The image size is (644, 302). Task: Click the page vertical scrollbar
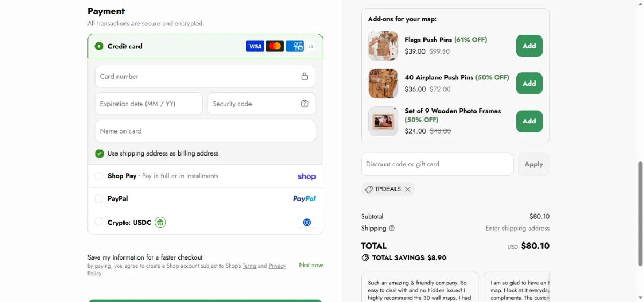(639, 213)
